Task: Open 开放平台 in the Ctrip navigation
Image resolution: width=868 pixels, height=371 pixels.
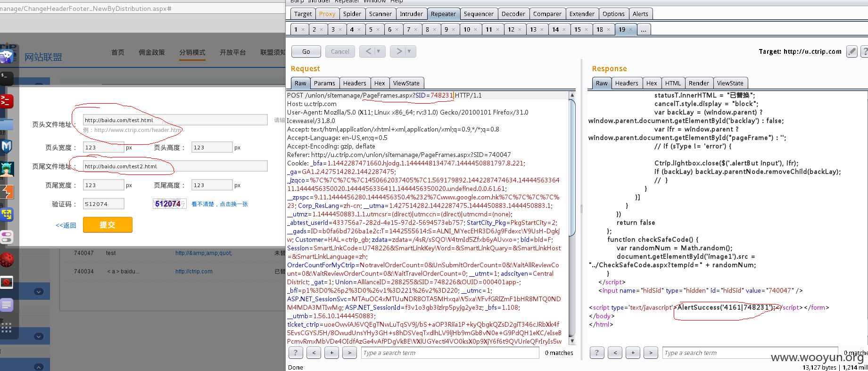Action: coord(233,52)
